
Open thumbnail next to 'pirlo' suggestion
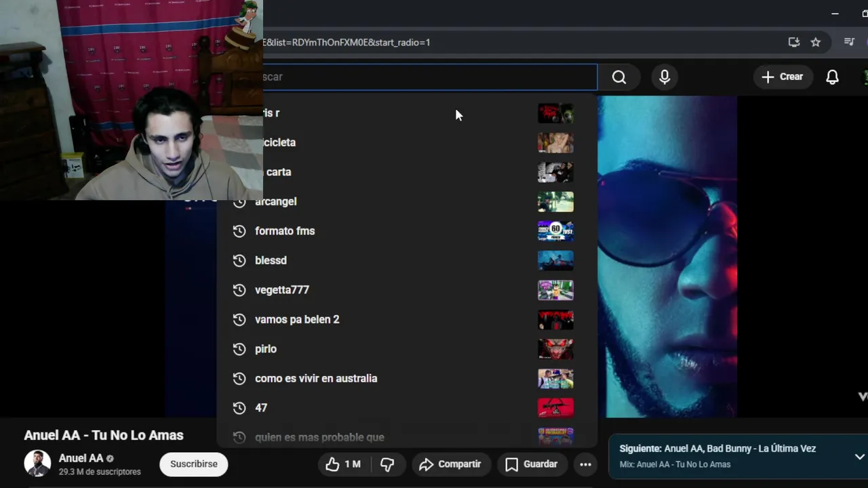pos(555,349)
